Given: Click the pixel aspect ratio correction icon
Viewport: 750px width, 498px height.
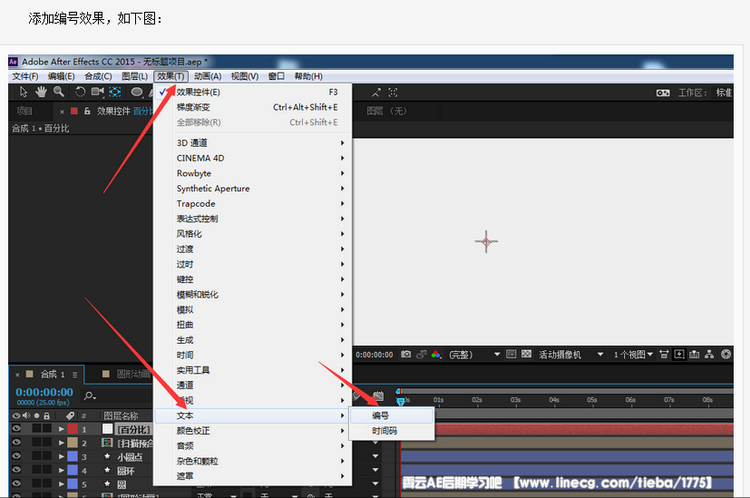Looking at the screenshot, I should [664, 354].
